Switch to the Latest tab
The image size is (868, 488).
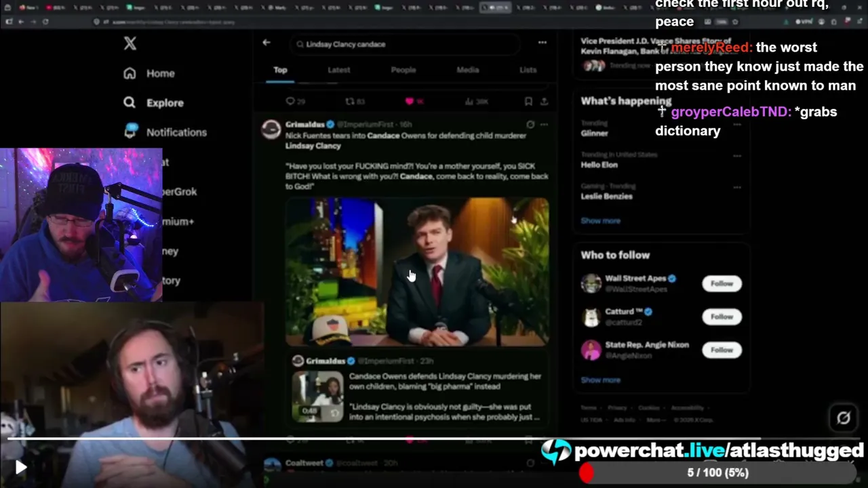click(339, 70)
